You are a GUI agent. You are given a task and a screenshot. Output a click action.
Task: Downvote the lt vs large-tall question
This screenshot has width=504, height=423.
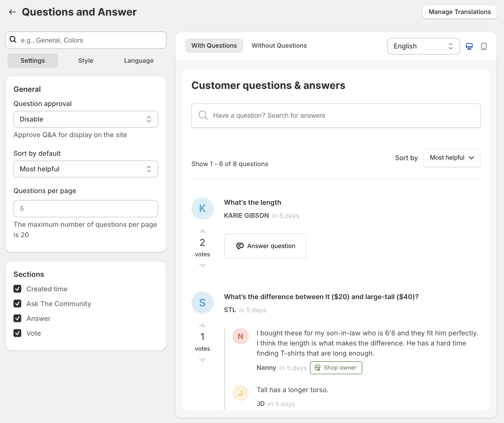point(203,360)
